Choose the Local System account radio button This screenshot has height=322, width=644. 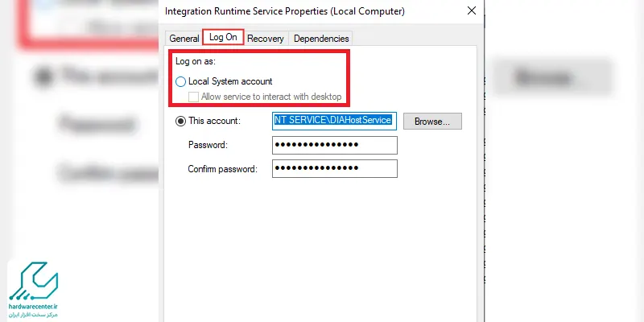180,82
